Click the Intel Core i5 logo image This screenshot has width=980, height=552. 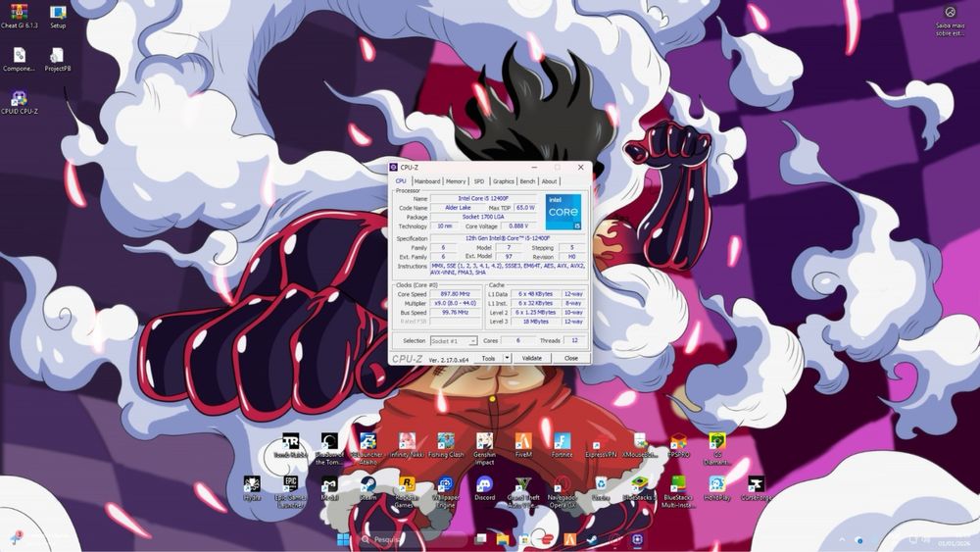(563, 212)
